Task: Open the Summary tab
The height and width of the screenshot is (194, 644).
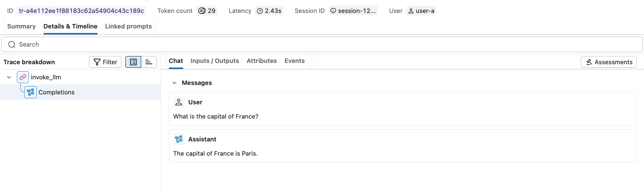Action: tap(21, 26)
